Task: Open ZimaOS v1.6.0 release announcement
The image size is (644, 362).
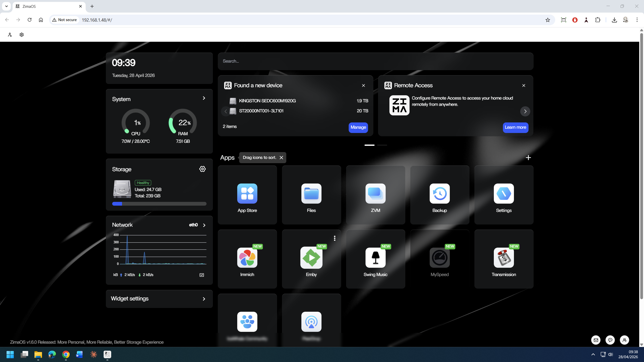Action: tap(87, 342)
